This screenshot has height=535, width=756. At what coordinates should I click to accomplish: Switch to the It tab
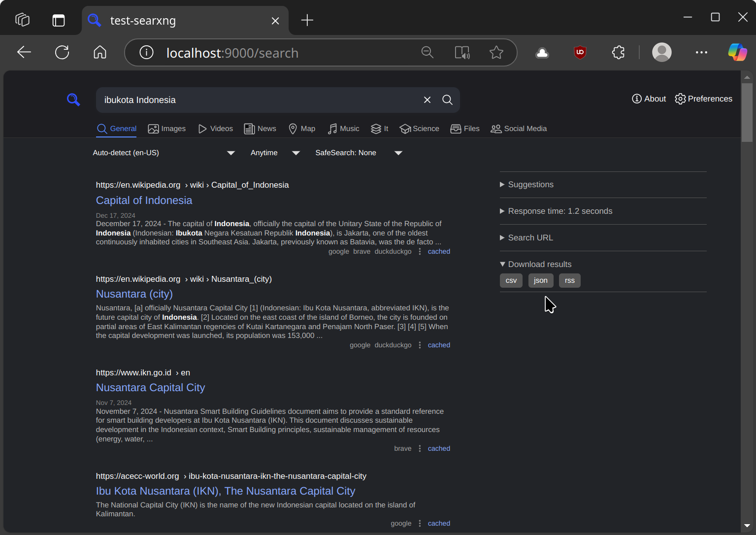[x=380, y=129]
